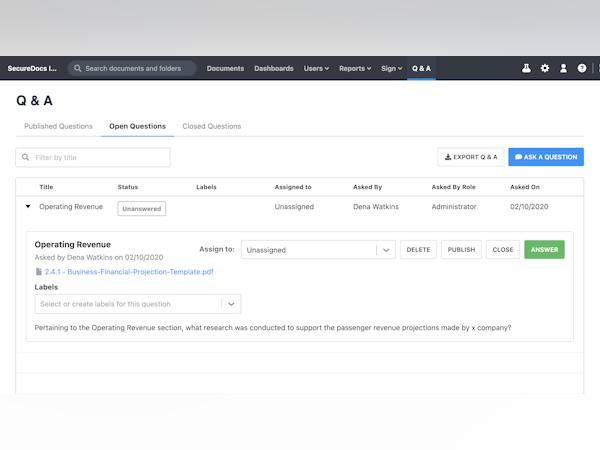Click the green Answer button
This screenshot has width=600, height=450.
pos(544,250)
